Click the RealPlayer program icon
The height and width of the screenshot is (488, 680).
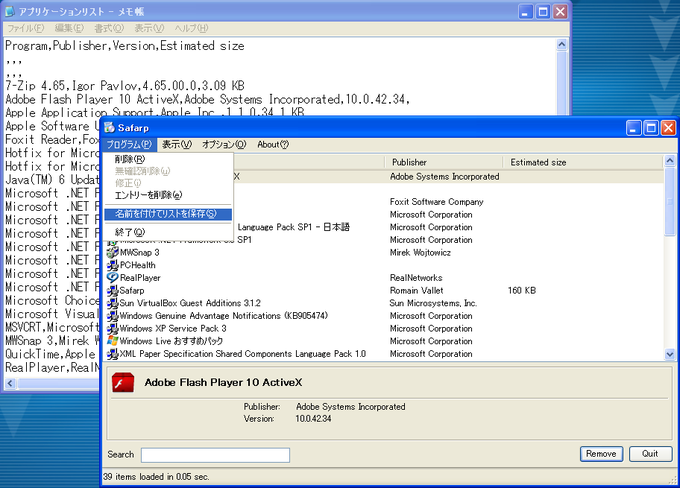point(113,278)
